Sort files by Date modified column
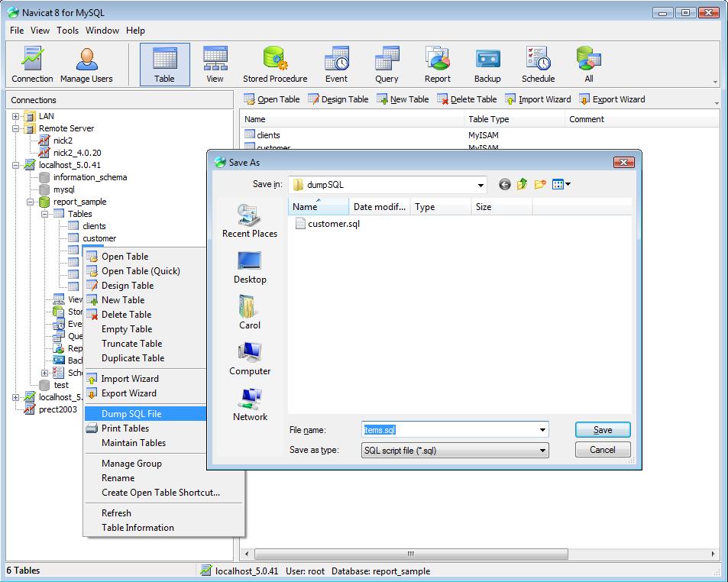This screenshot has height=582, width=728. coord(380,207)
